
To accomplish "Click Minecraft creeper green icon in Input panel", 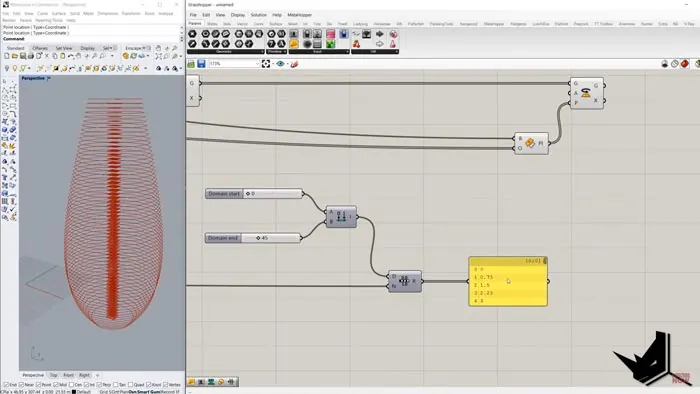I will point(330,44).
